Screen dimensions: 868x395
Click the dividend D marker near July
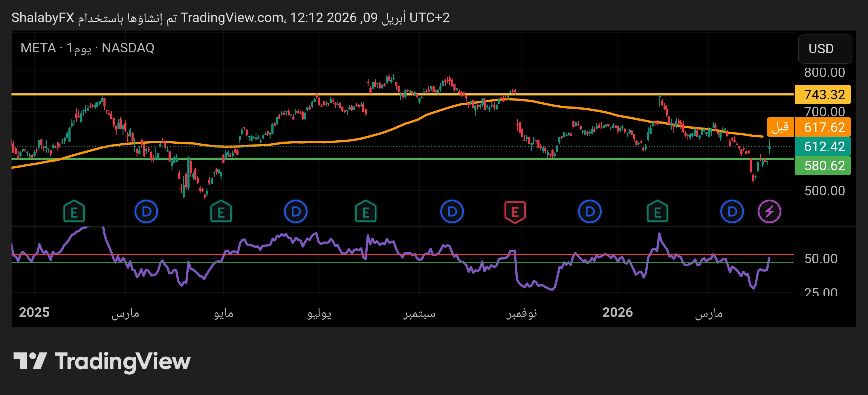(296, 212)
